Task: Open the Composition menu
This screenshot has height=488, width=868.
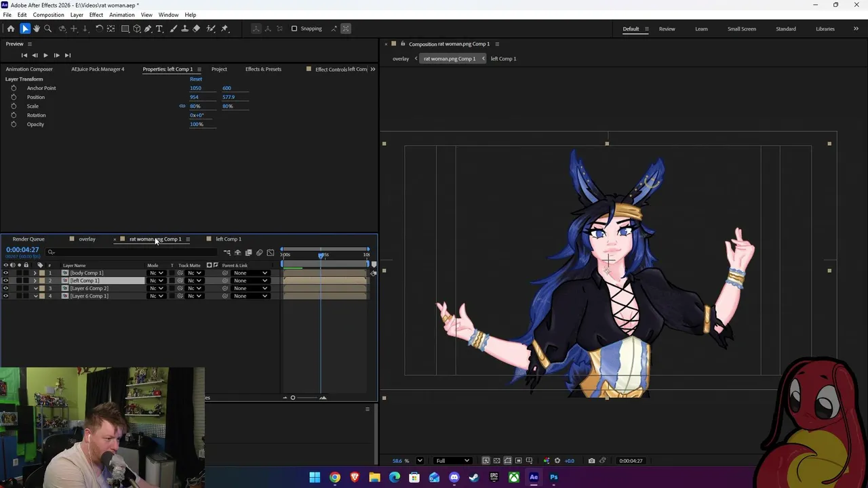Action: (x=48, y=15)
